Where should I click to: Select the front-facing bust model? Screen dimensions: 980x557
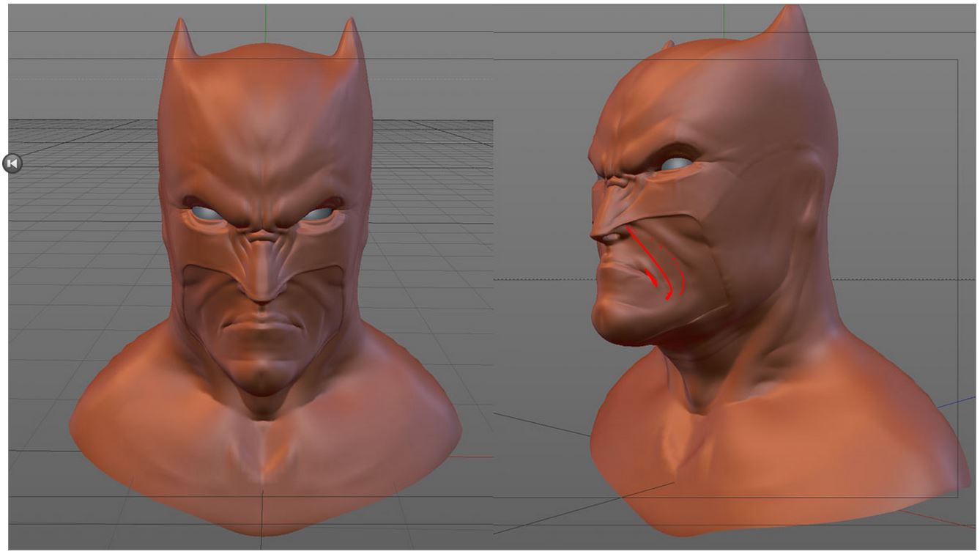[x=265, y=277]
